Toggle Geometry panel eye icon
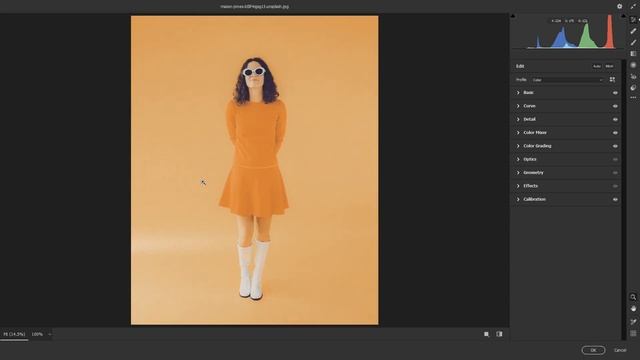 (x=615, y=173)
